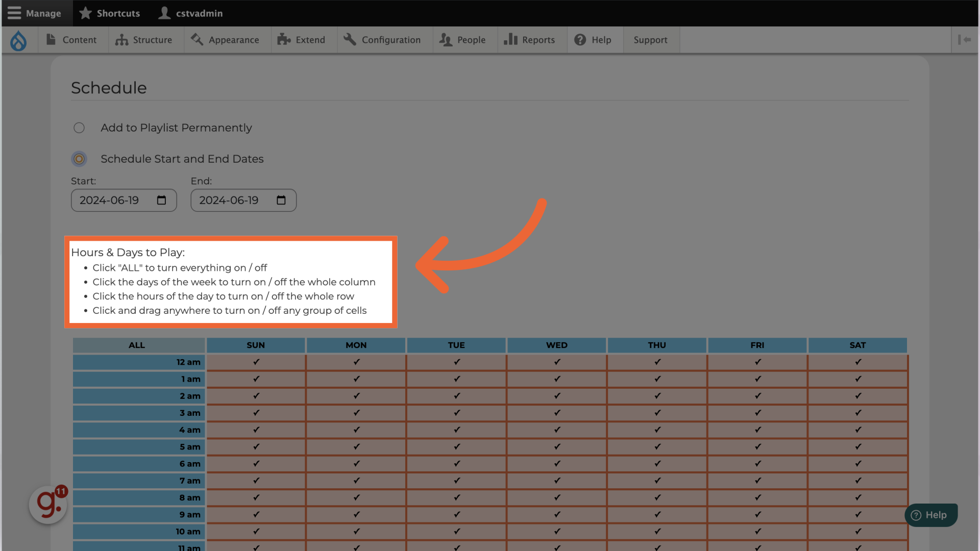Click the MON column header

click(356, 345)
